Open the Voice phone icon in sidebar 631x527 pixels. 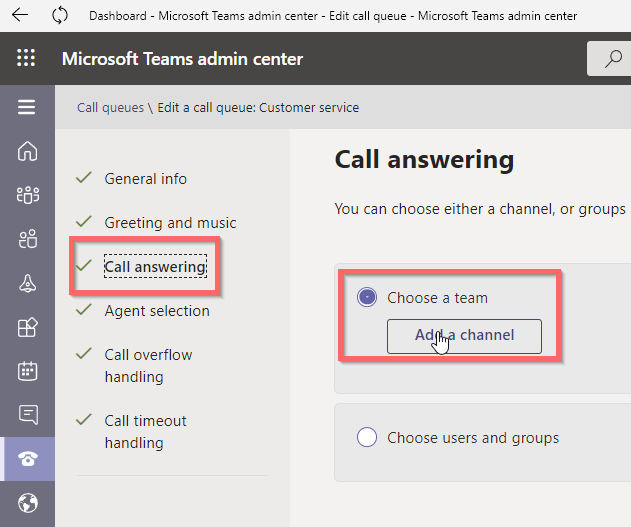pos(28,459)
